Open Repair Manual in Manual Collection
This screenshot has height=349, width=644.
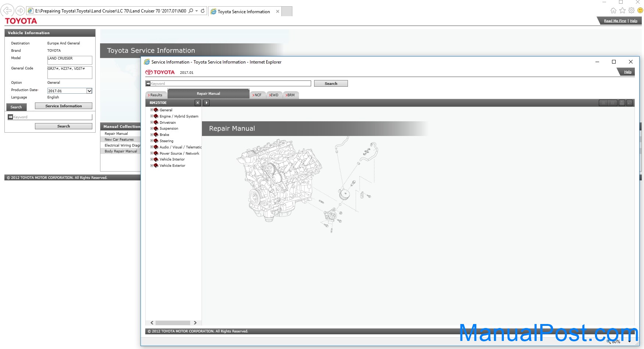116,134
